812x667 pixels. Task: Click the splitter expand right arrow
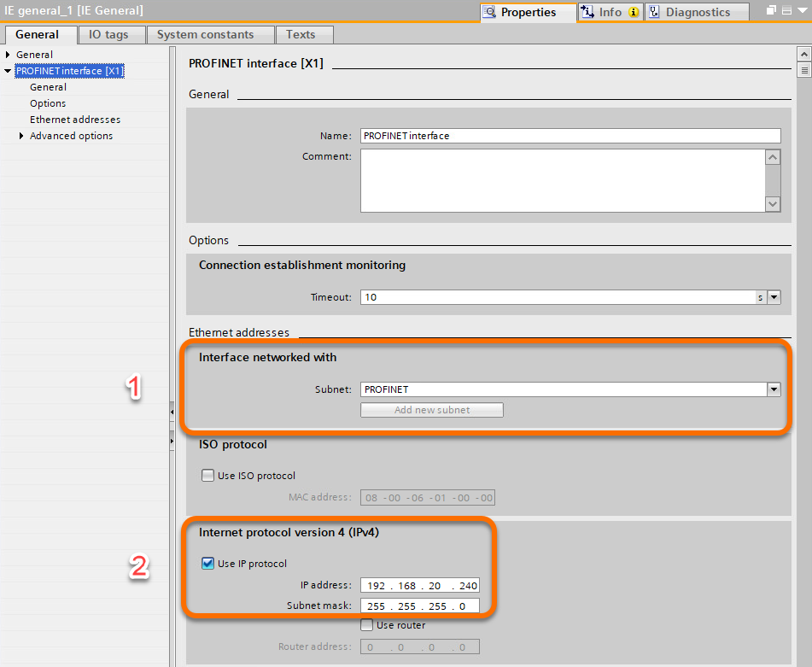pyautogui.click(x=172, y=442)
